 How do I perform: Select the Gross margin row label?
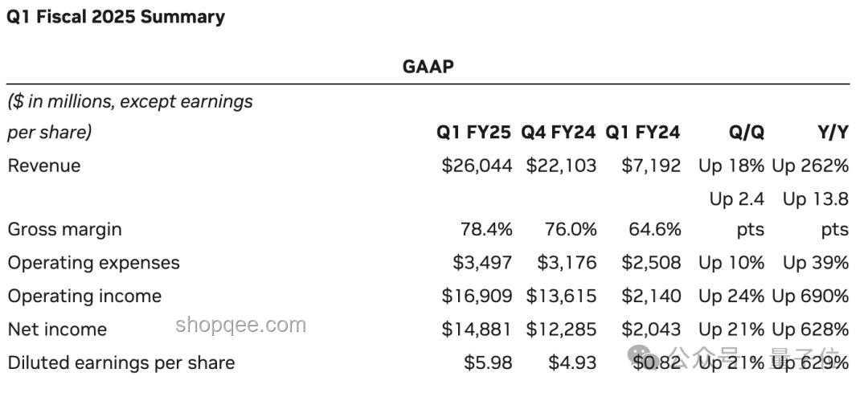click(65, 230)
